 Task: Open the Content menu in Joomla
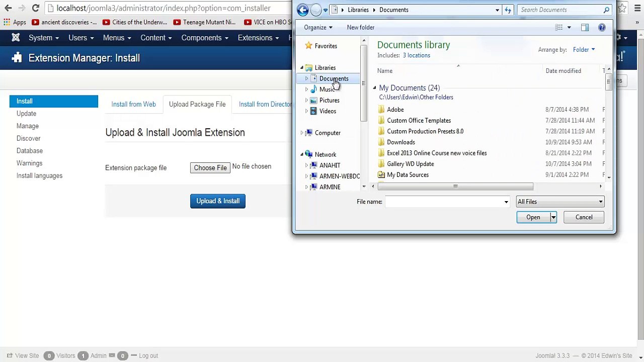pos(156,38)
